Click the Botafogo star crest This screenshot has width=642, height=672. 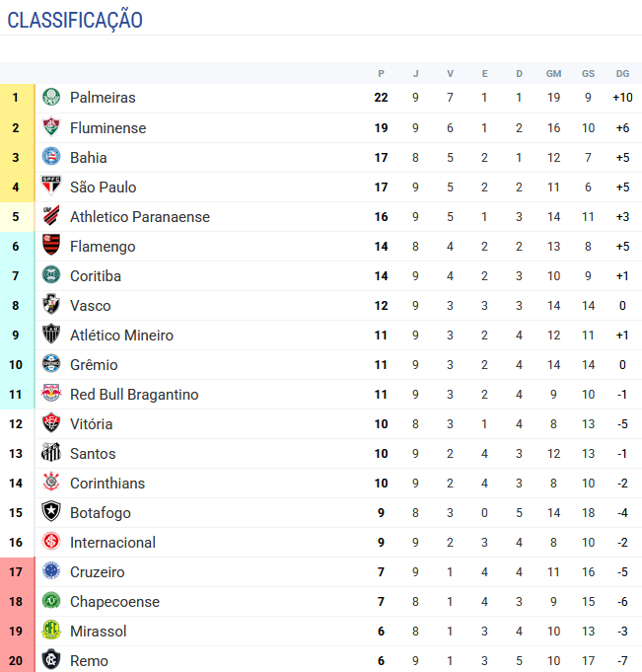[x=51, y=512]
